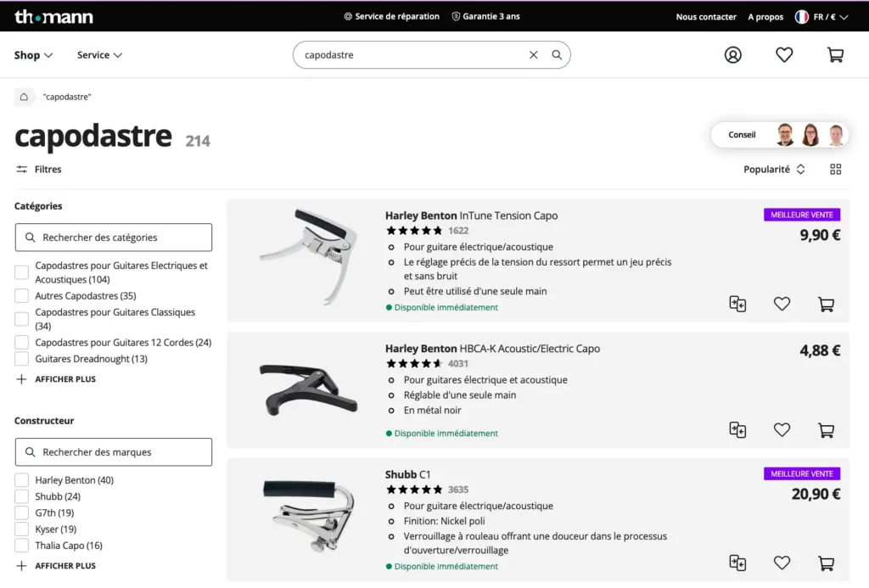Add Shubb C1 to cart
Image resolution: width=869 pixels, height=588 pixels.
pos(826,563)
